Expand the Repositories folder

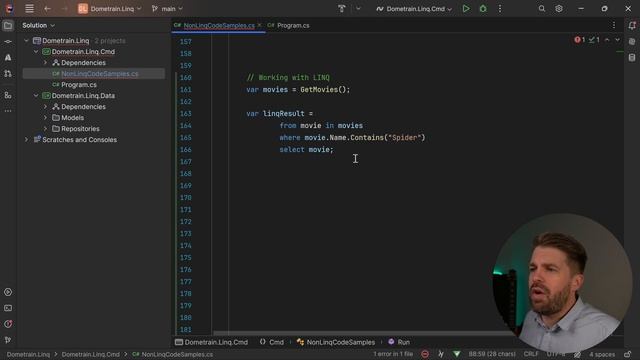pyautogui.click(x=45, y=129)
